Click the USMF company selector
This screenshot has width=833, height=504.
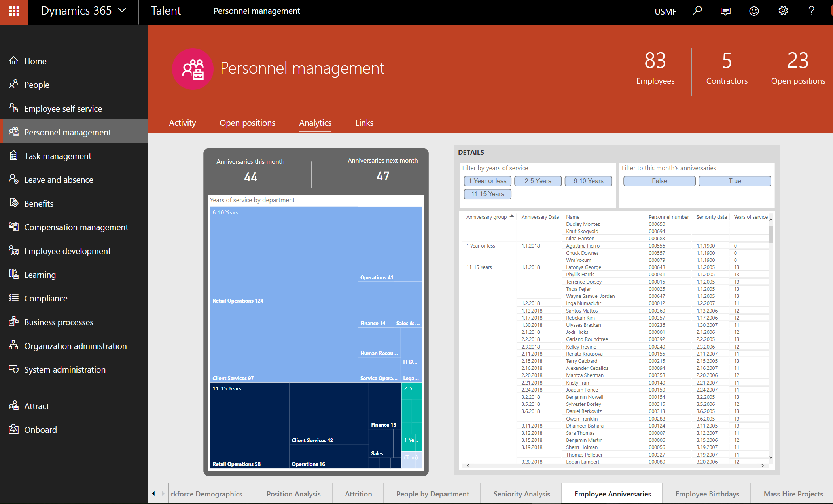665,11
